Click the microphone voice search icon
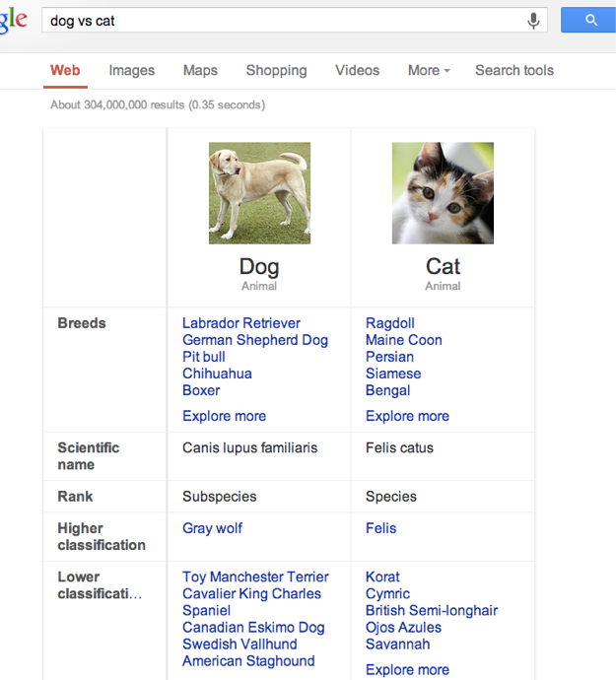The image size is (616, 680). point(533,21)
